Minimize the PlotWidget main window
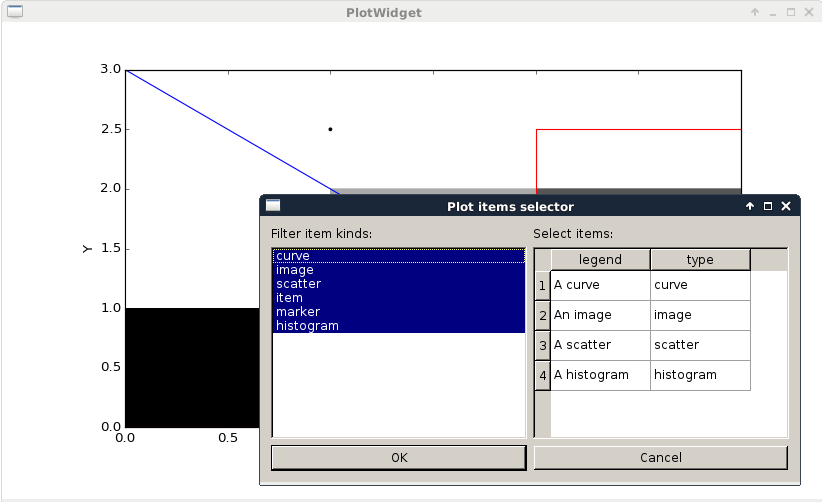The image size is (822, 502). [773, 13]
